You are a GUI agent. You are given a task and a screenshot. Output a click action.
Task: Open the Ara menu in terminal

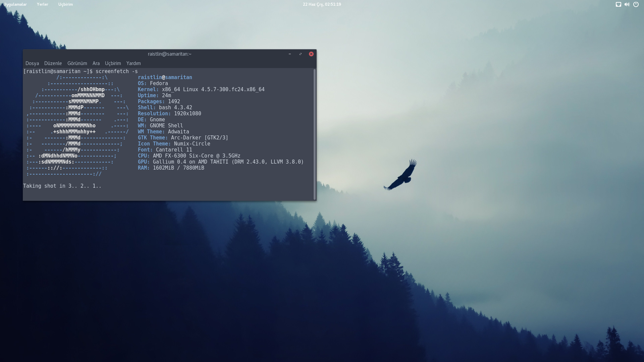click(x=96, y=63)
